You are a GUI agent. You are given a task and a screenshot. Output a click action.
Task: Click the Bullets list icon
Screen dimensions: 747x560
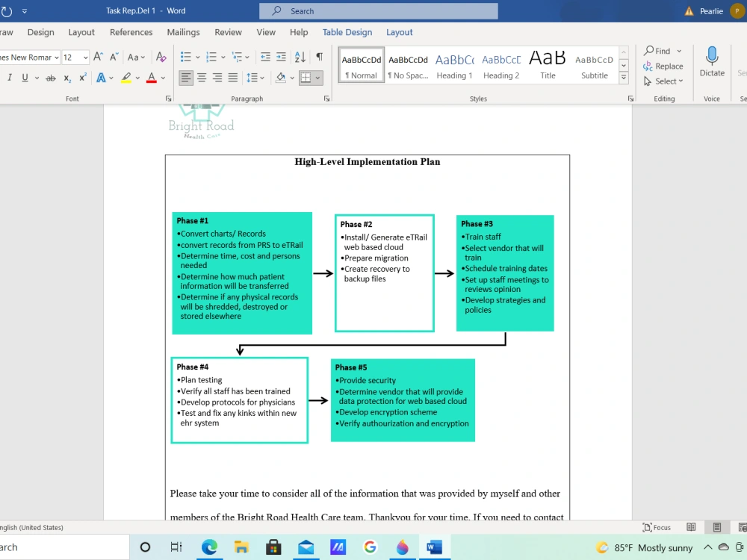186,57
